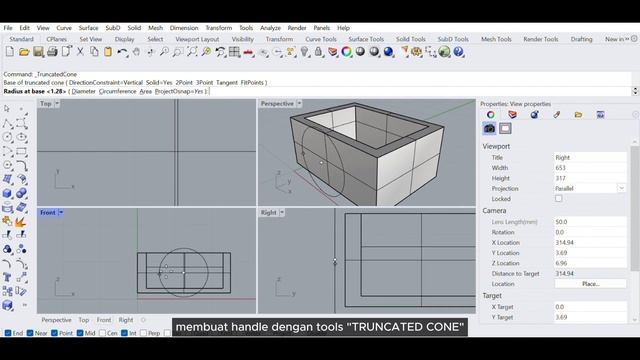The width and height of the screenshot is (640, 360).
Task: Open the Top viewport title dropdown arrow
Action: (57, 104)
